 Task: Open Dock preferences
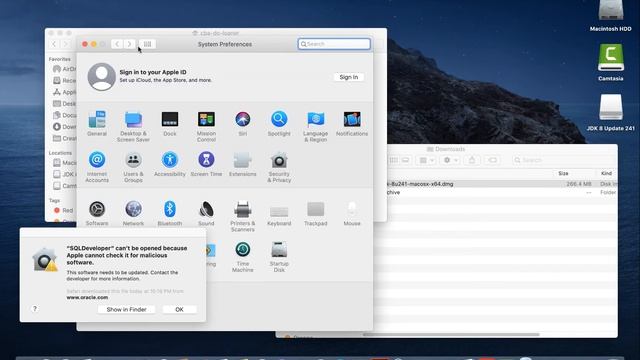[x=170, y=124]
